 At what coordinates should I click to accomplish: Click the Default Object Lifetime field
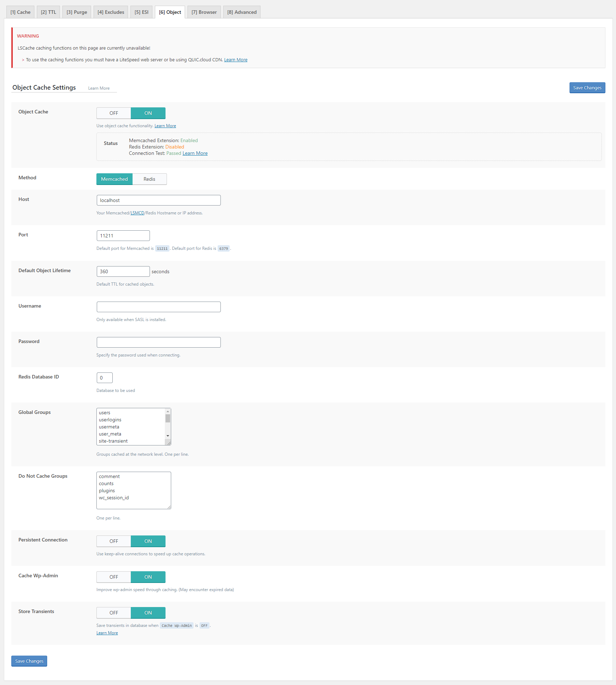point(123,271)
